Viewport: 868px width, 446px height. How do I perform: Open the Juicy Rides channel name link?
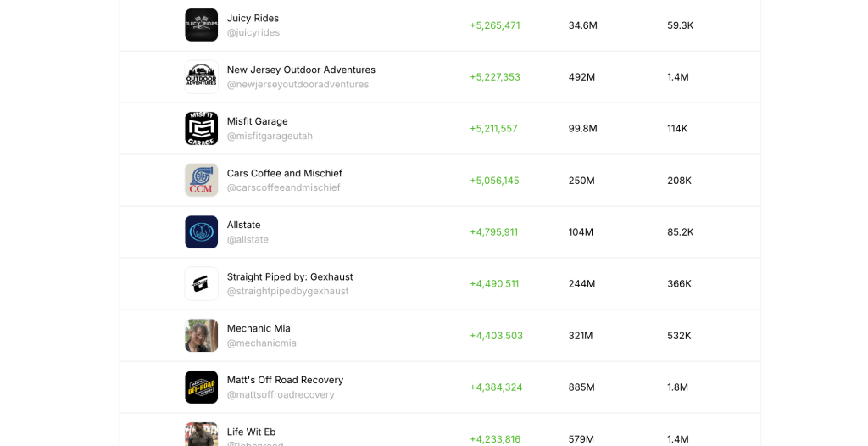pos(253,18)
